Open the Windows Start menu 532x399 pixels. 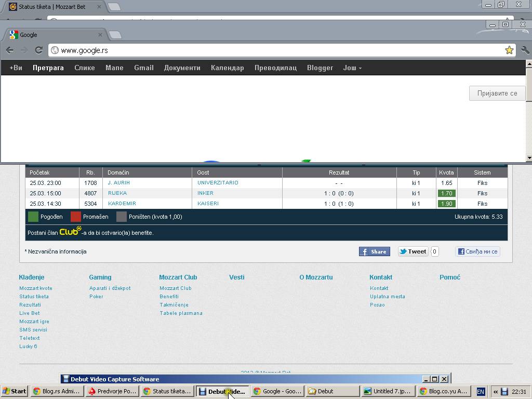14,391
